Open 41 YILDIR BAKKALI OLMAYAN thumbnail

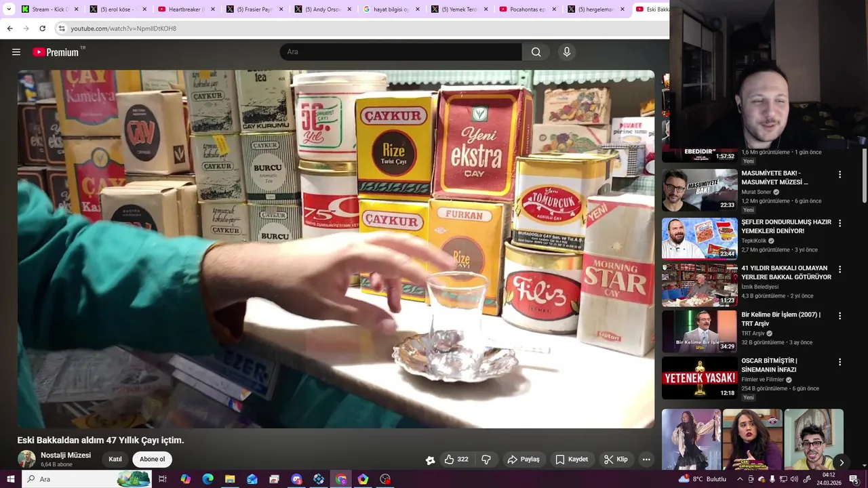coord(699,285)
